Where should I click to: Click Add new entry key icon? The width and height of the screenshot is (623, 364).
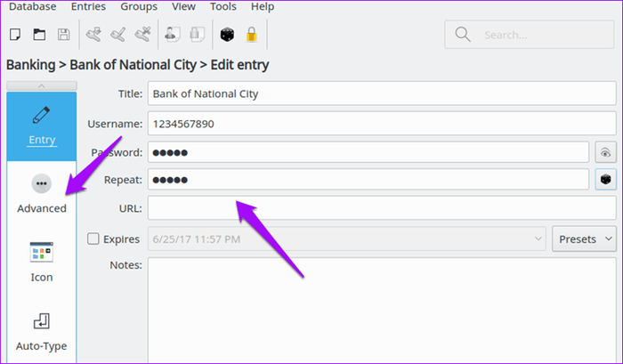93,35
